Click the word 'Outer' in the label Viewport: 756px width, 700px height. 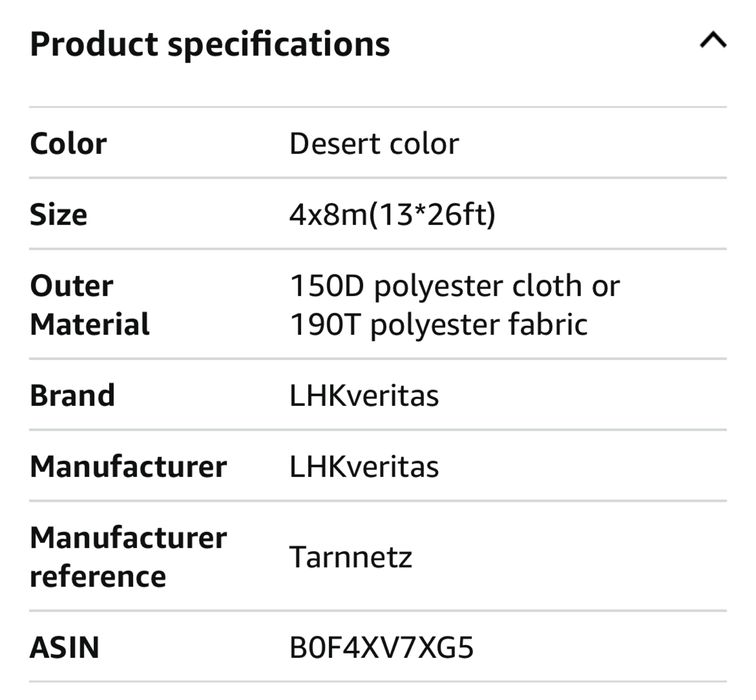(72, 285)
